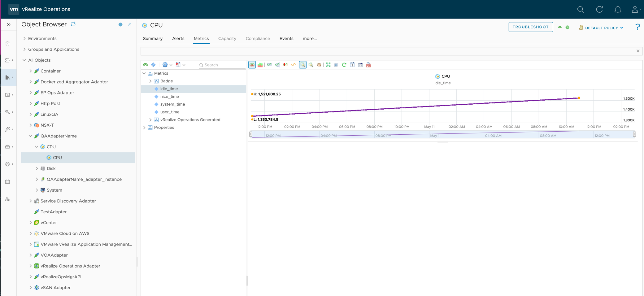Open the Events tab

pyautogui.click(x=286, y=39)
